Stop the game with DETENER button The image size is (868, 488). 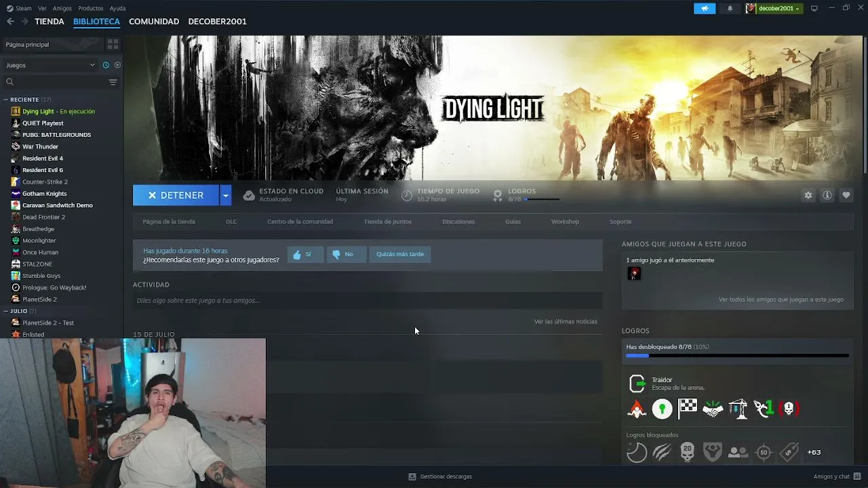[176, 195]
